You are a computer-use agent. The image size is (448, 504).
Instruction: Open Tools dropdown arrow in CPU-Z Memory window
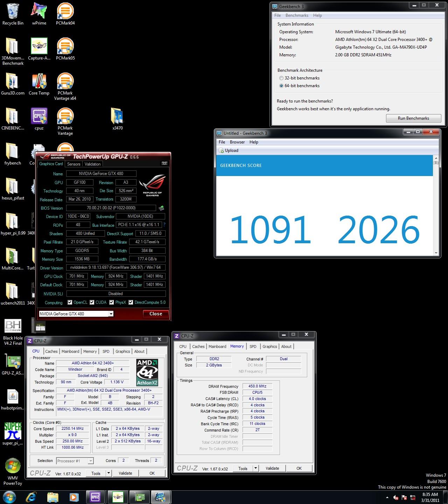[x=255, y=468]
